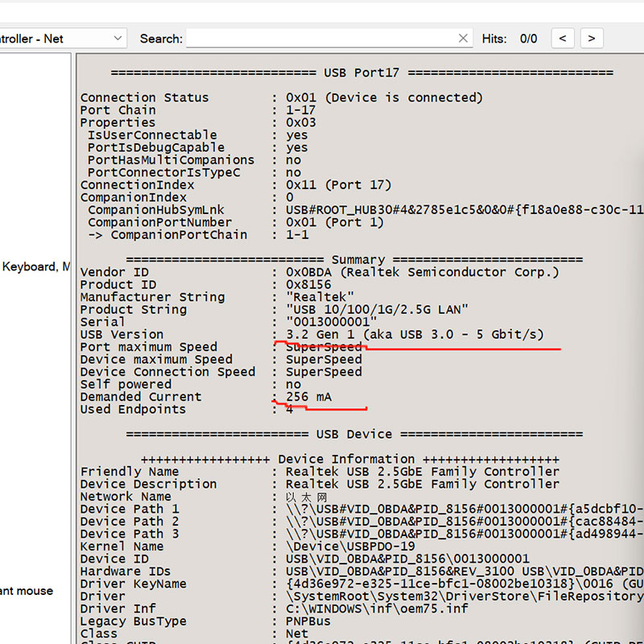The width and height of the screenshot is (644, 644).
Task: Click value '0x01 (Device is connected)'
Action: 385,97
